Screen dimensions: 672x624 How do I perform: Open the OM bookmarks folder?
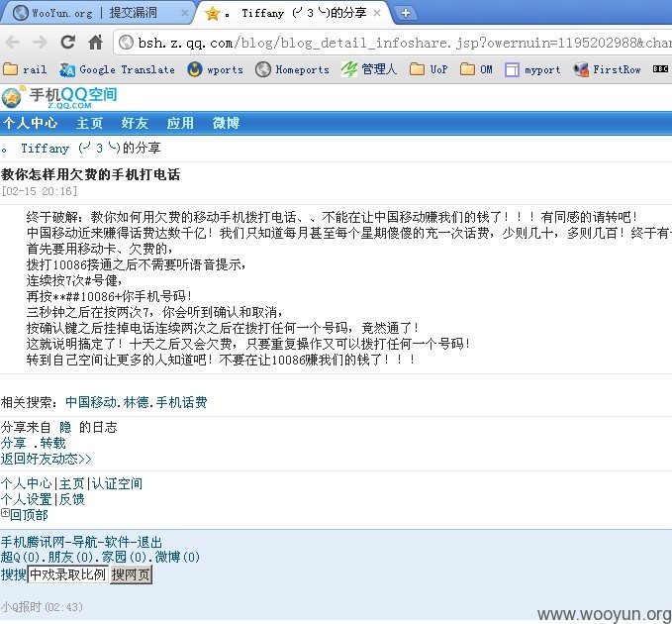click(477, 69)
